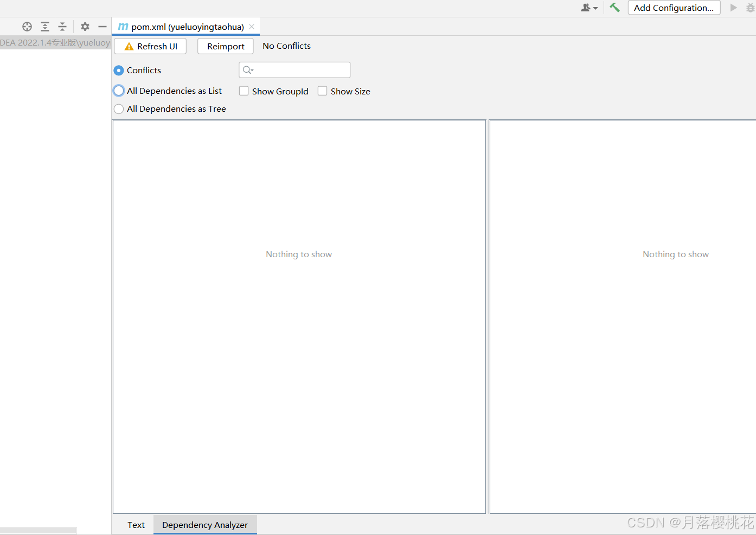Click the Refresh UI button

pos(150,46)
